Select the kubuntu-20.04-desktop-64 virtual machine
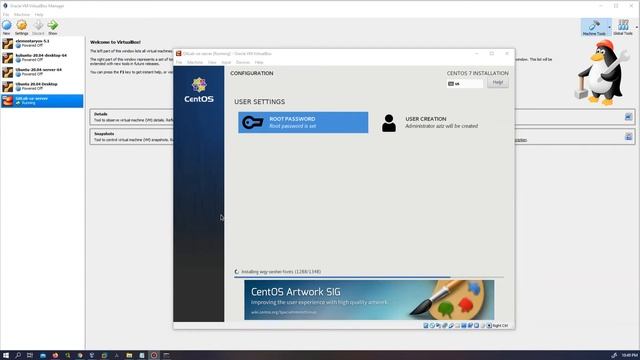Viewport: 640px width, 360px height. pos(42,58)
